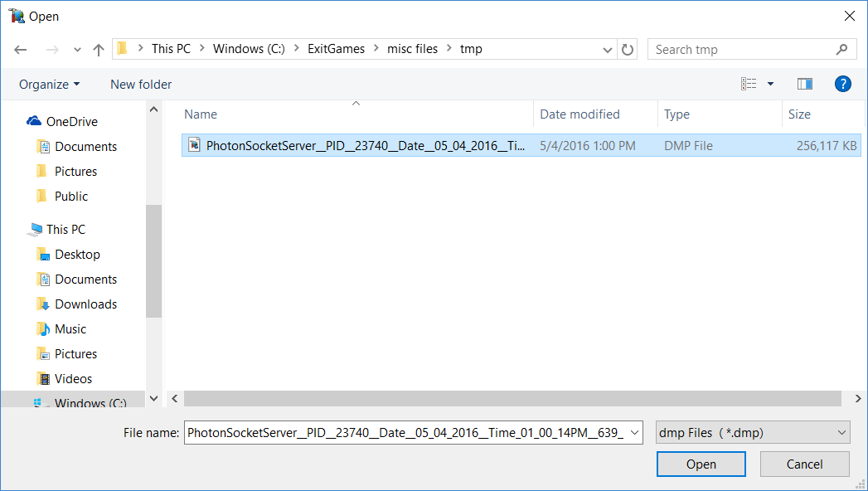Viewport: 868px width, 491px height.
Task: Navigate back using the back arrow
Action: point(20,49)
